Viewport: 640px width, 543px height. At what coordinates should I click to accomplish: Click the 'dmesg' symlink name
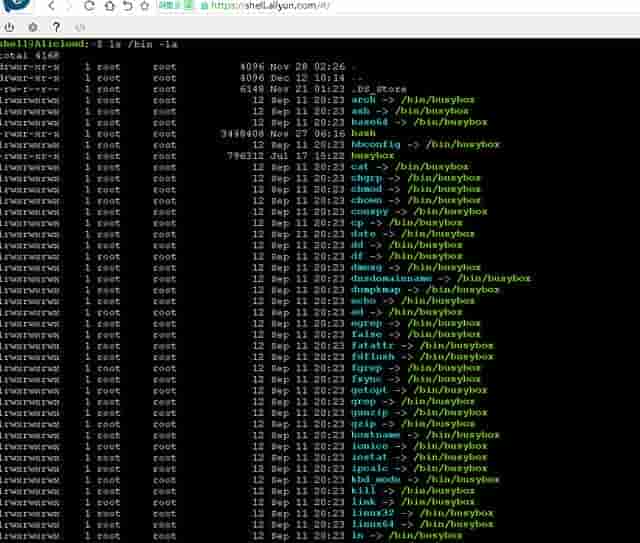[367, 267]
